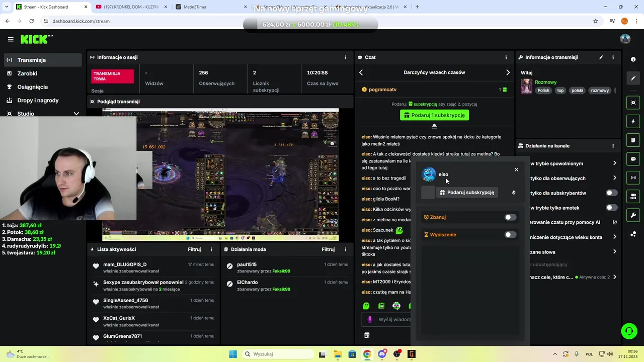This screenshot has width=644, height=362.
Task: Edit stream info with the pencil icon
Action: coord(601,57)
